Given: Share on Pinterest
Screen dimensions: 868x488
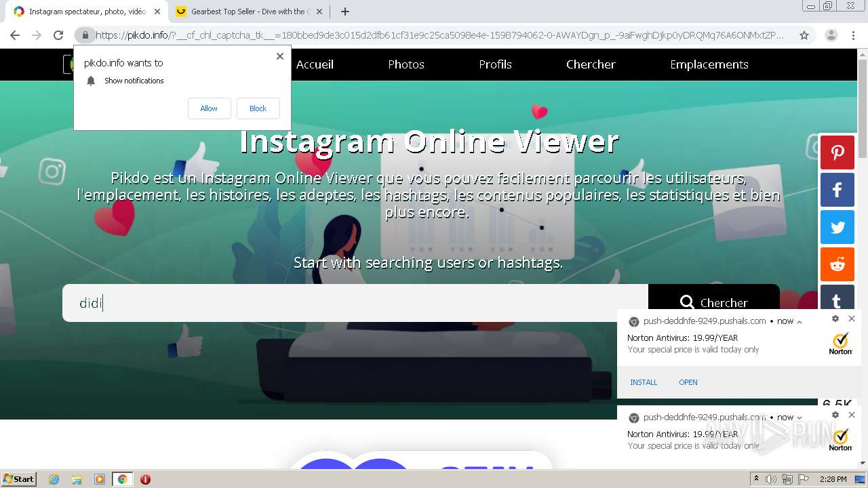Looking at the screenshot, I should click(x=837, y=152).
